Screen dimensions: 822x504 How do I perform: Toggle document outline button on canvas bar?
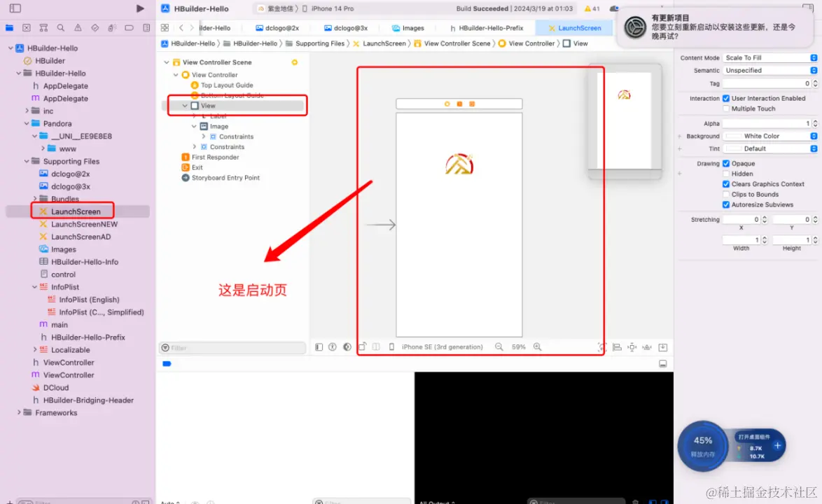(x=319, y=346)
